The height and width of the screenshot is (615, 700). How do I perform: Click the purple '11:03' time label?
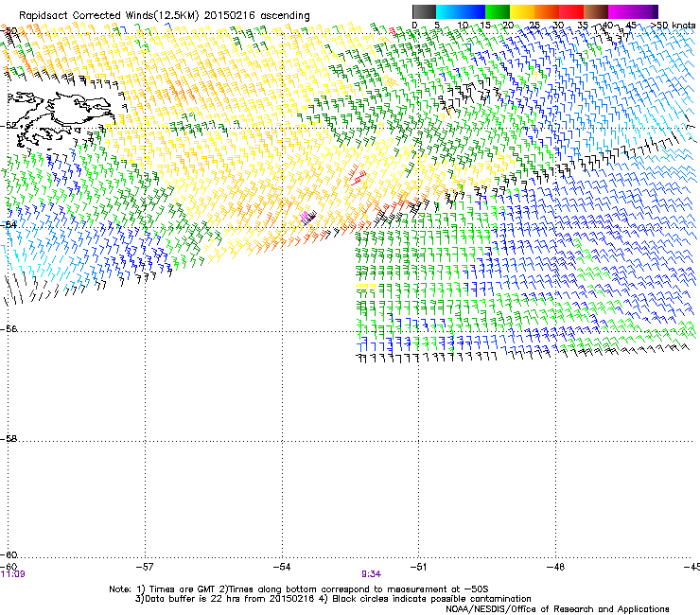click(x=13, y=574)
